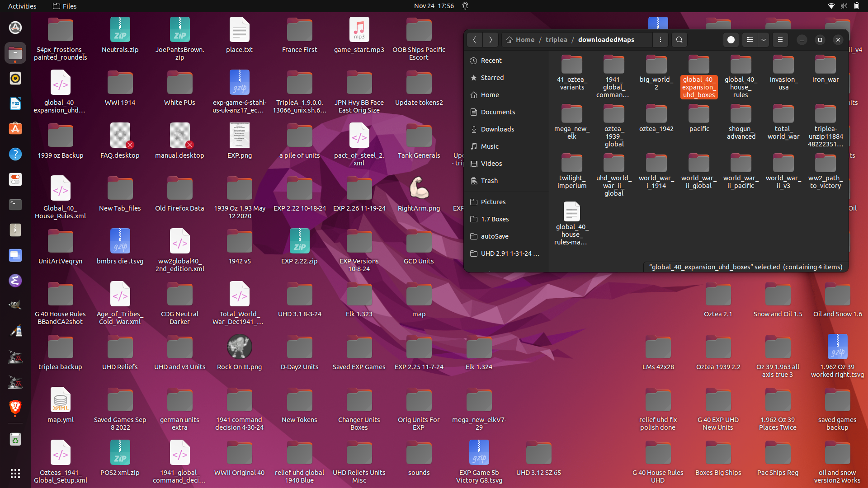Open 1.7 Boxes bookmark in sidebar
This screenshot has width=868, height=488.
[506, 219]
